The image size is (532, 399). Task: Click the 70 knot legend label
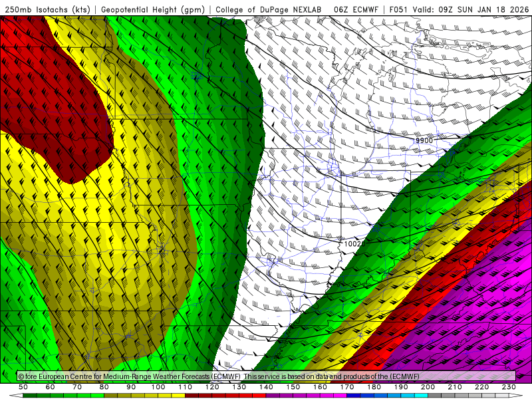coord(77,387)
